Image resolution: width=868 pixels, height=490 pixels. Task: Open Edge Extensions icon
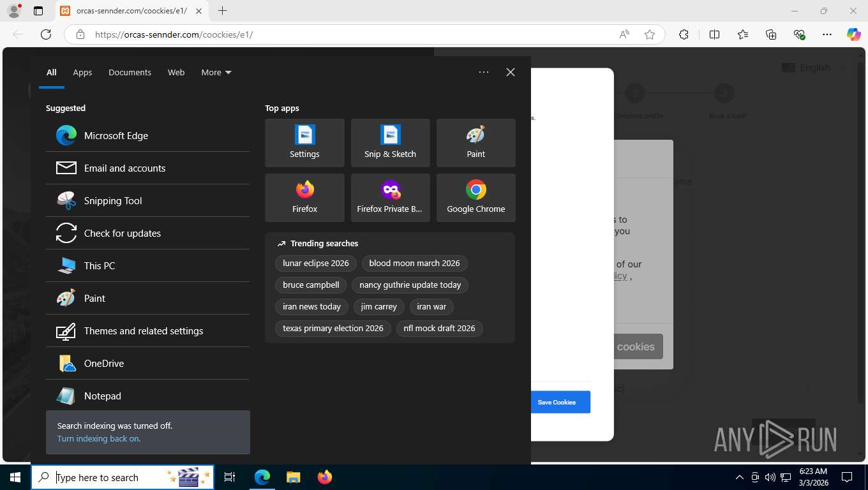684,34
